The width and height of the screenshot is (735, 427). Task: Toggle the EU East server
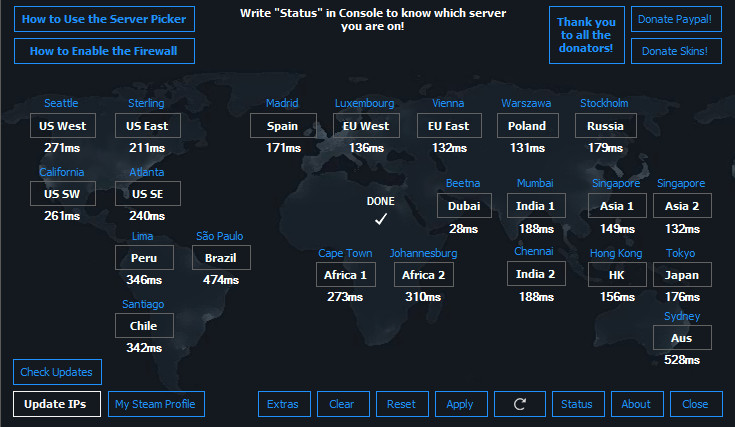click(449, 126)
